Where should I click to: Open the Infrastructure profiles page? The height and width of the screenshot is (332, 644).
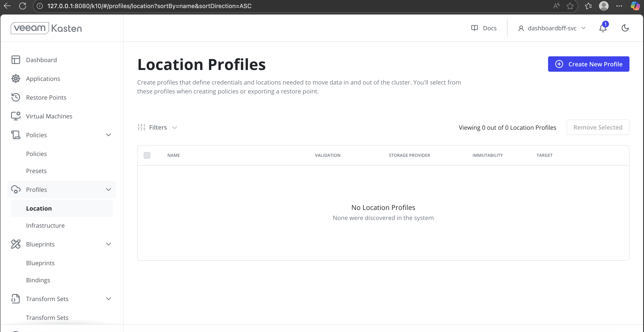tap(45, 225)
